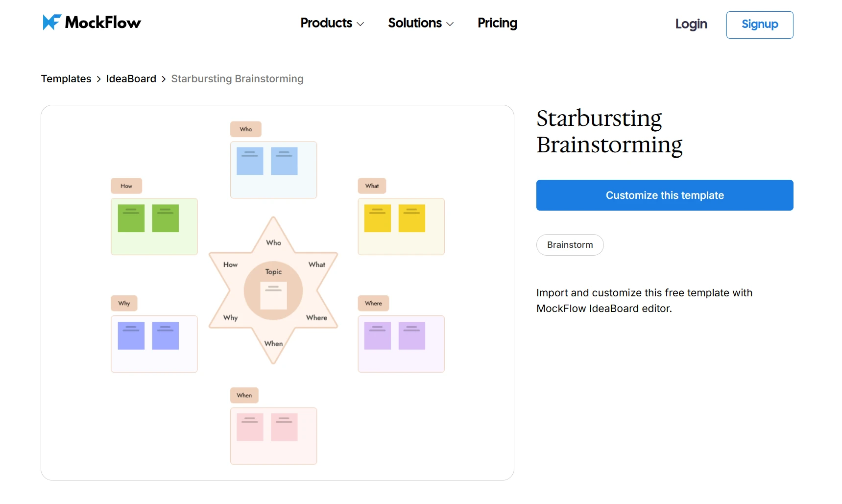Click the Why label tag in the preview

click(123, 303)
